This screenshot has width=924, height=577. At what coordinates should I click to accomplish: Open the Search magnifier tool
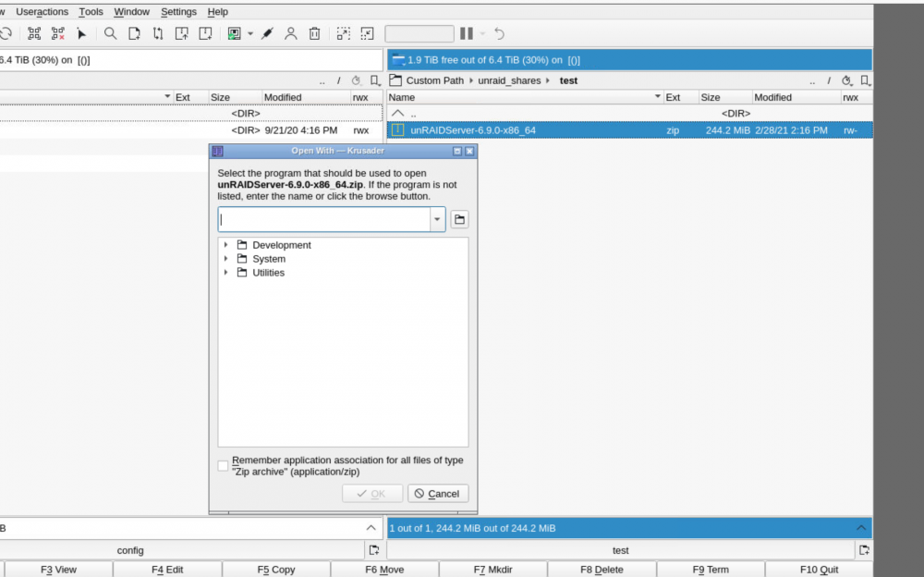(x=110, y=33)
